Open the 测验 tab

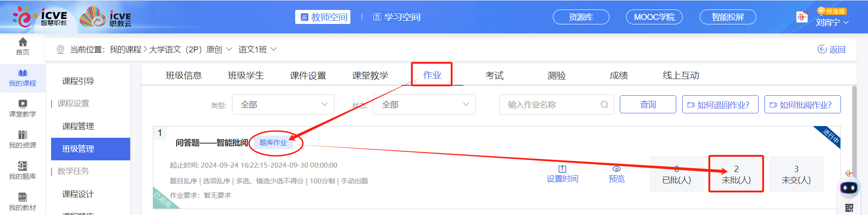click(x=557, y=75)
